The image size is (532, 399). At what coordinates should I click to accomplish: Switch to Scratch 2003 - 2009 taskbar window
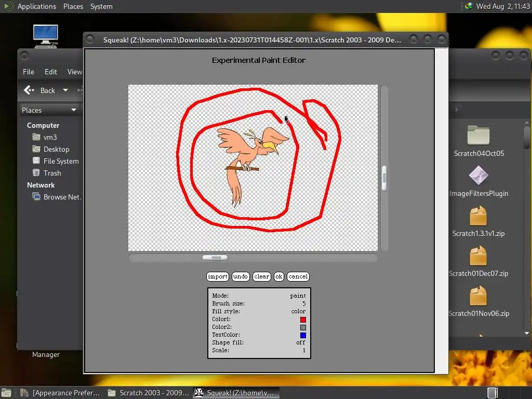[x=148, y=393]
